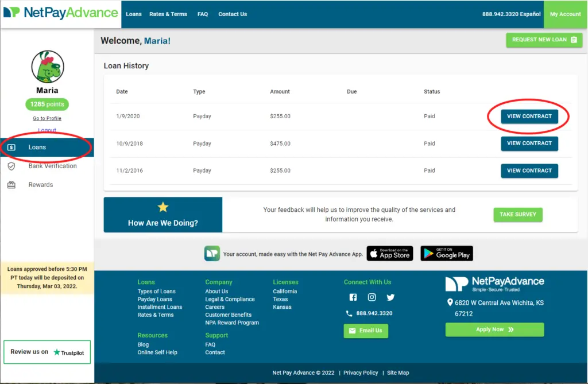Click the Bank Verification shield icon
Screen dimensions: 588x384
pos(11,166)
